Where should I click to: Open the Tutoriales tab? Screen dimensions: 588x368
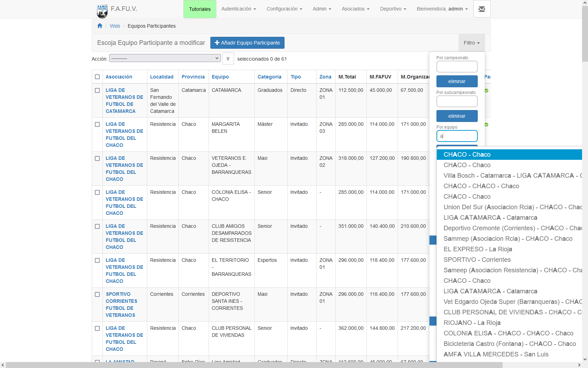pos(199,9)
